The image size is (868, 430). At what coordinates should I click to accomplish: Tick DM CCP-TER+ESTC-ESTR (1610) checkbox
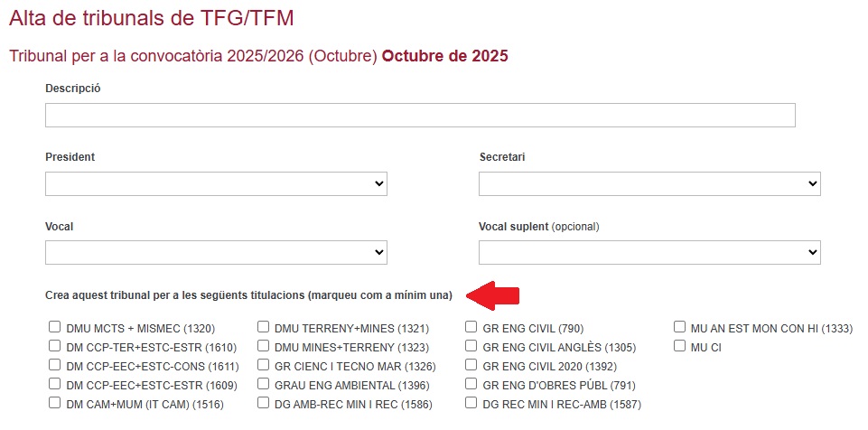click(x=55, y=346)
